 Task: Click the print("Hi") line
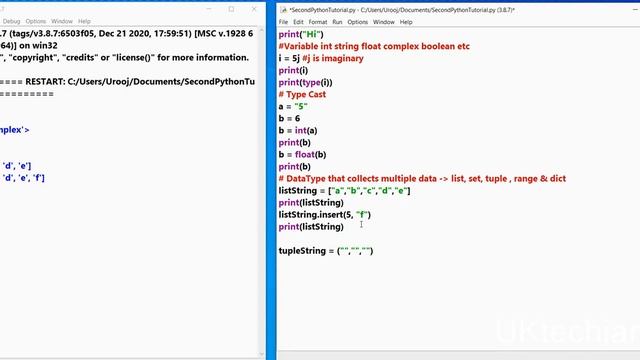(301, 34)
